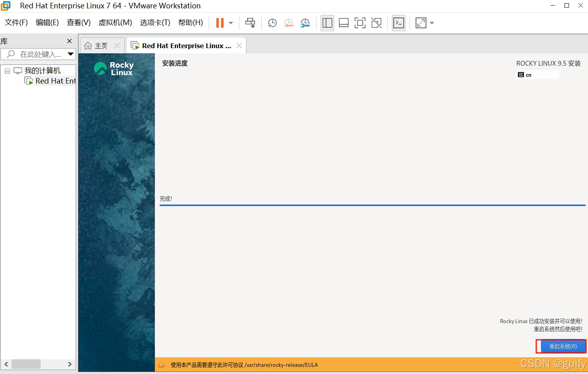Click the VMware Workstation app icon
Screen dimensions: 588x374
point(6,6)
